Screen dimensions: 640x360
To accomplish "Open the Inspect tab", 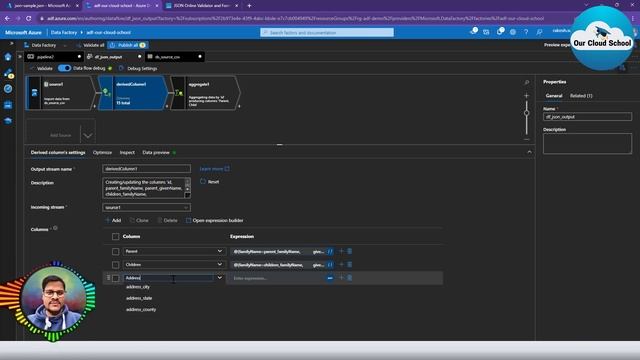I will 127,152.
